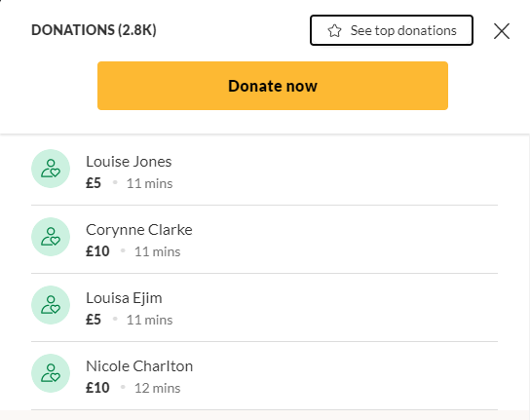
Task: Click Louise Jones £5 donation amount
Action: [94, 183]
